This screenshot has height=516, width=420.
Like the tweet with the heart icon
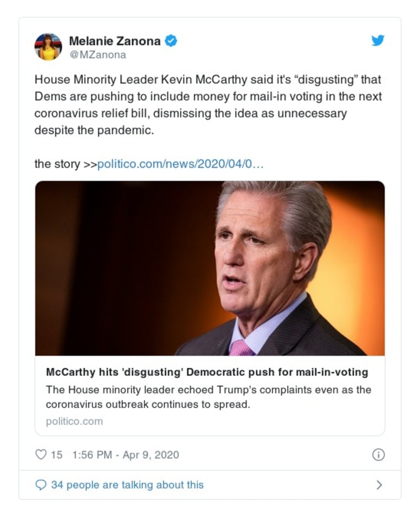point(41,455)
